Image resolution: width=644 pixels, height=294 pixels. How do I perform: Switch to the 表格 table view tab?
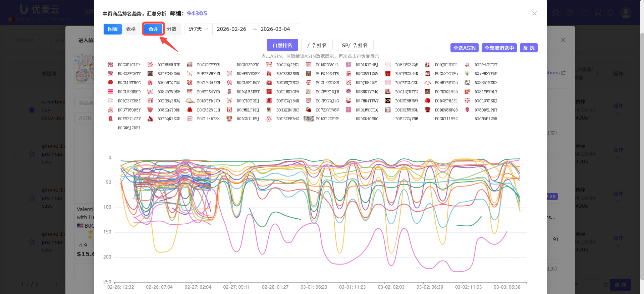(131, 29)
